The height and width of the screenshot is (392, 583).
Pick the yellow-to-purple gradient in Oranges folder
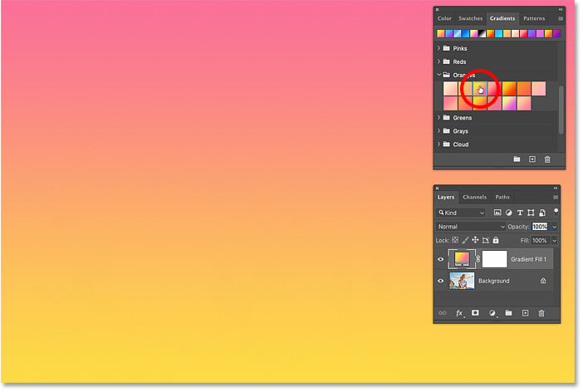(x=509, y=103)
